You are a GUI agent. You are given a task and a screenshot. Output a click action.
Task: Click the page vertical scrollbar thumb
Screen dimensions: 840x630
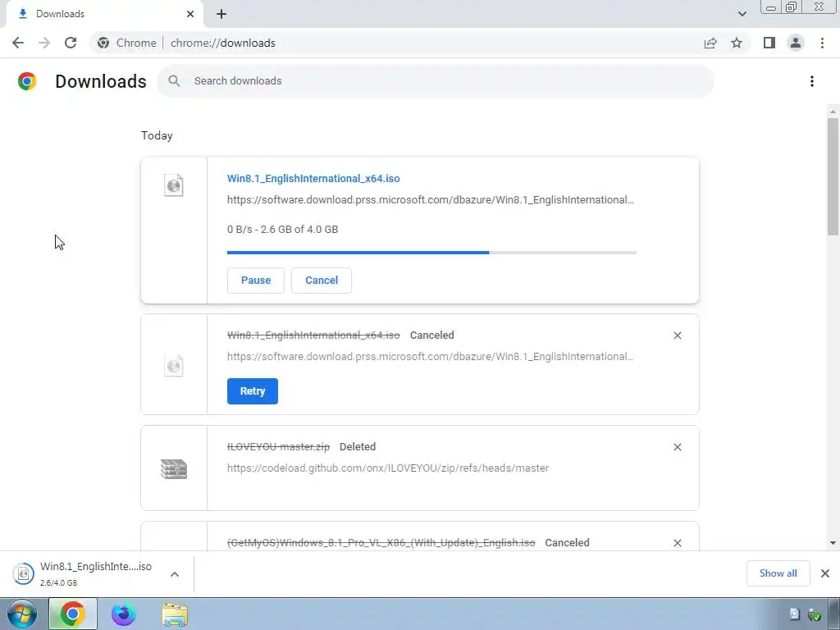click(x=833, y=177)
